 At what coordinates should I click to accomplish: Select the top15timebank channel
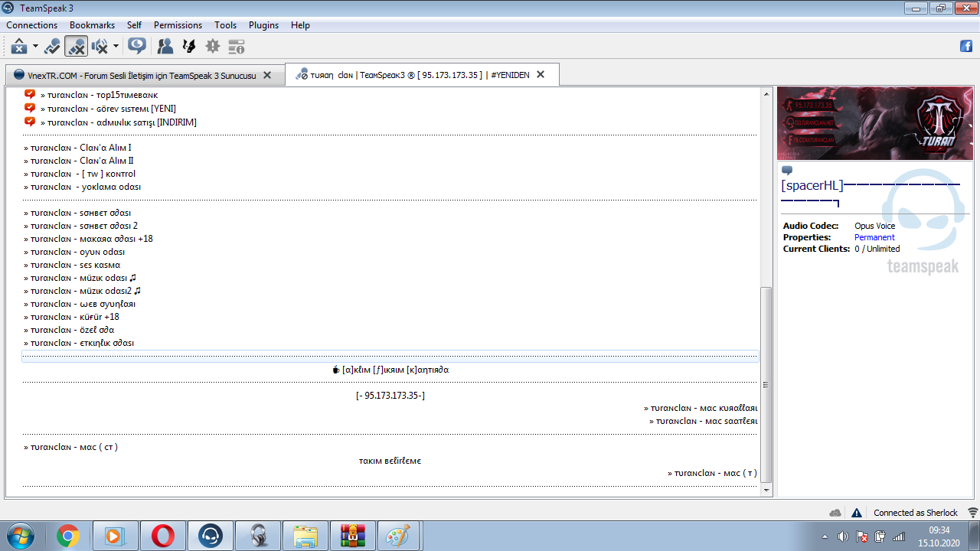[x=99, y=95]
